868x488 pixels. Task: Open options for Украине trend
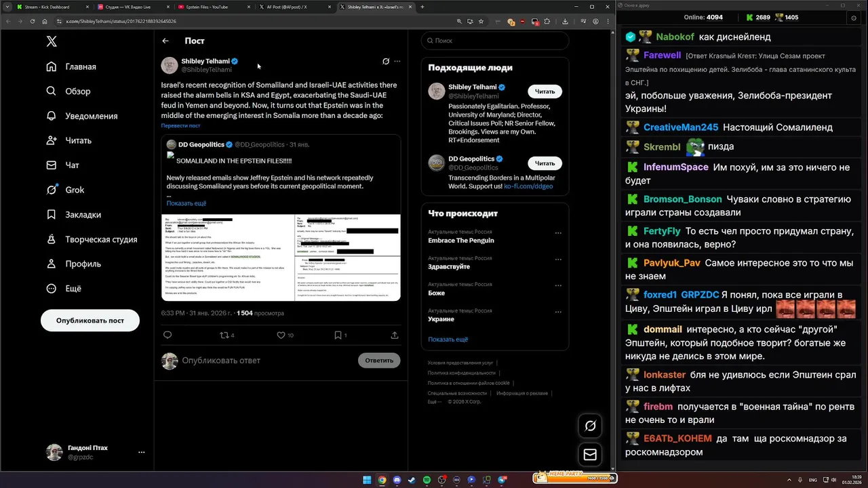[x=558, y=312]
